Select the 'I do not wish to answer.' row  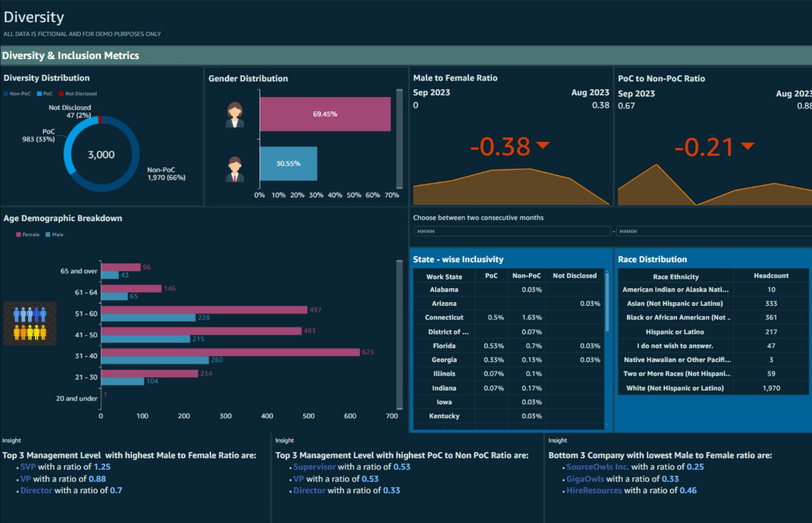pos(714,346)
